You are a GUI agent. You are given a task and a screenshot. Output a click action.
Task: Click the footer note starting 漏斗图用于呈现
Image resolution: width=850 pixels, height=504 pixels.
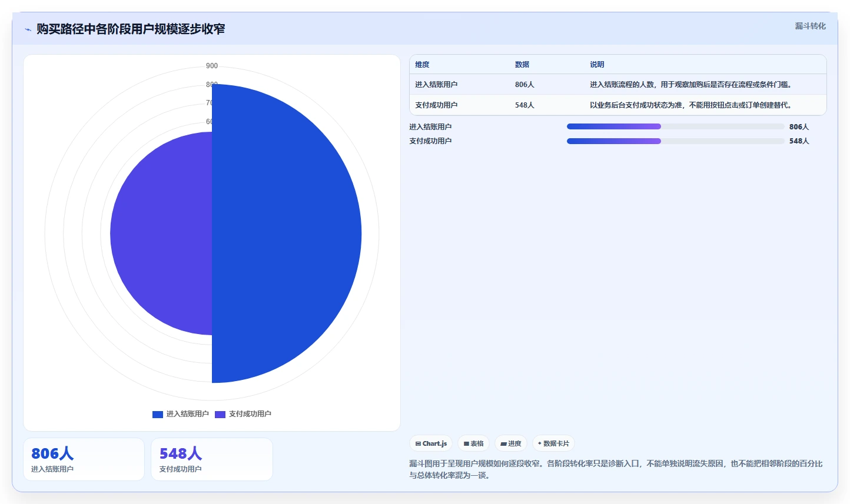coord(616,469)
